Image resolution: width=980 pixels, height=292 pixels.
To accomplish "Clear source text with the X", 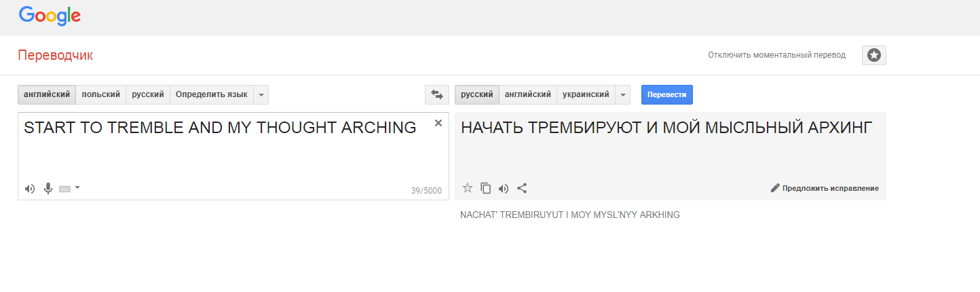I will 438,123.
